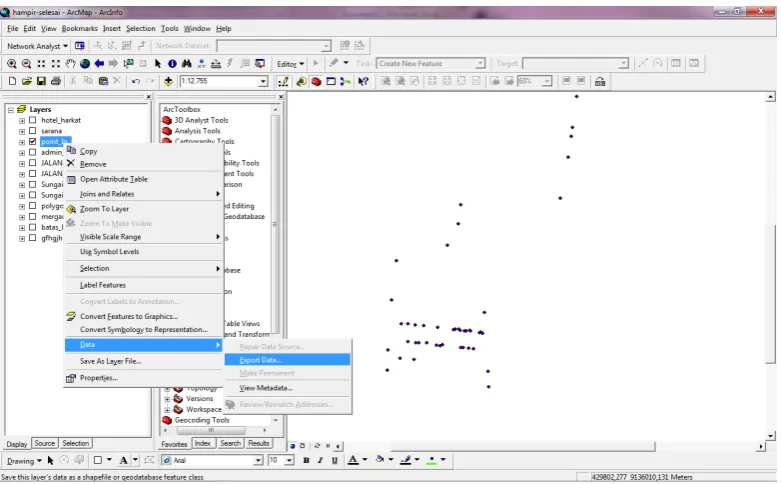
Task: Open the Find binoculars tool
Action: 187,64
